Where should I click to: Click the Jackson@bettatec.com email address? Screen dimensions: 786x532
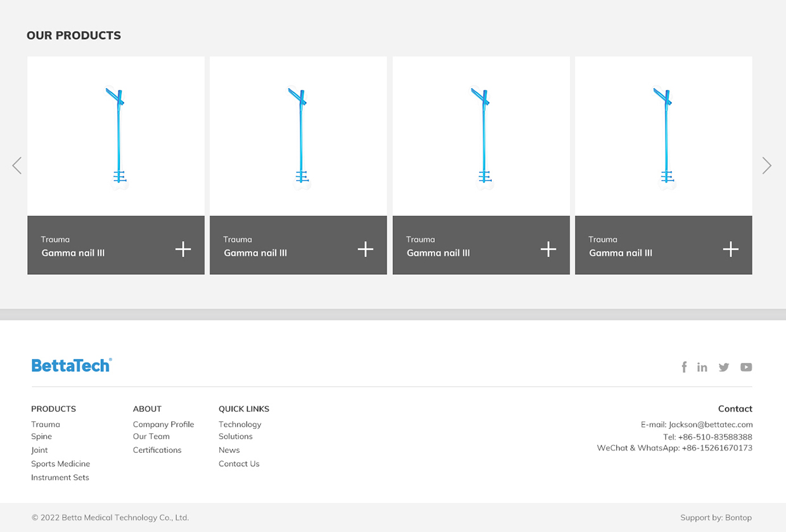(x=711, y=425)
